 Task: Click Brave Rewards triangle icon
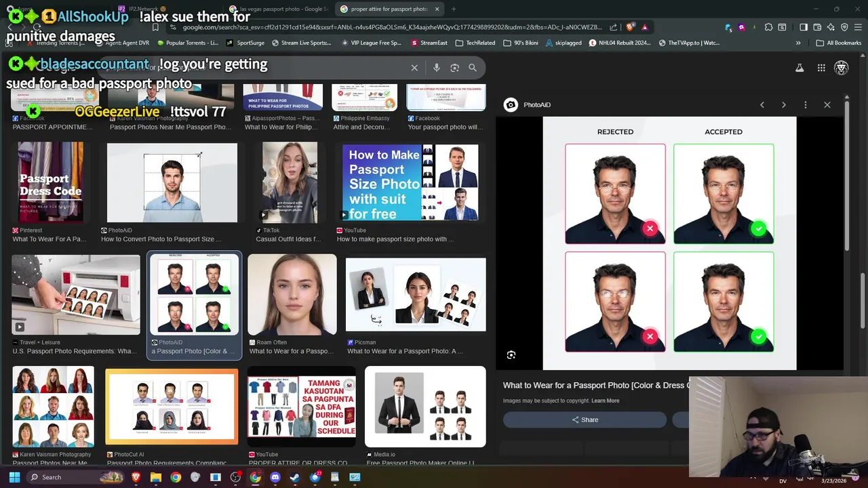(644, 27)
